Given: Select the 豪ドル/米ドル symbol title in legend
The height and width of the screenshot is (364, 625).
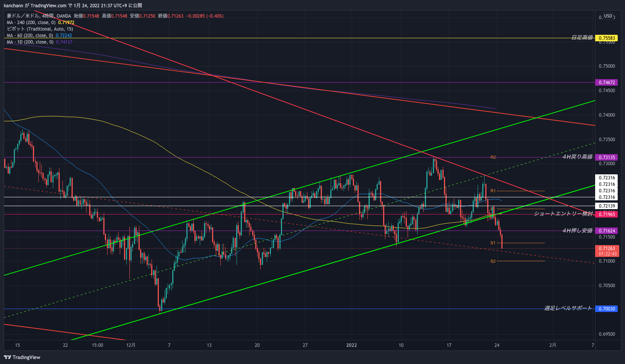Looking at the screenshot, I should (x=23, y=16).
